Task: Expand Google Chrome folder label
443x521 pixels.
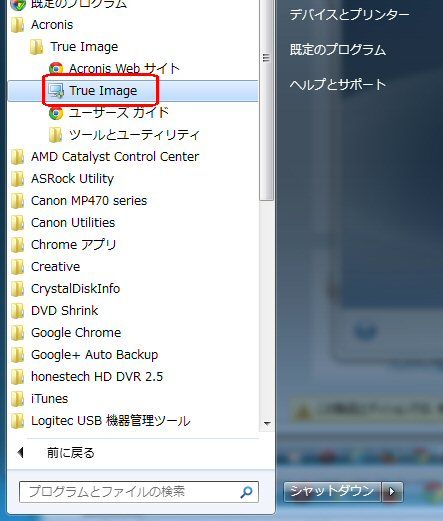Action: [x=76, y=333]
